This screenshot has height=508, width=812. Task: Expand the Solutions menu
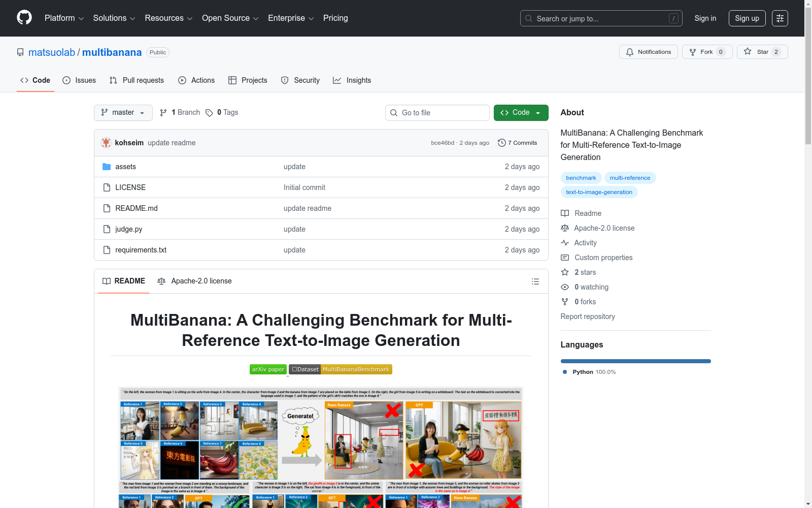click(114, 18)
